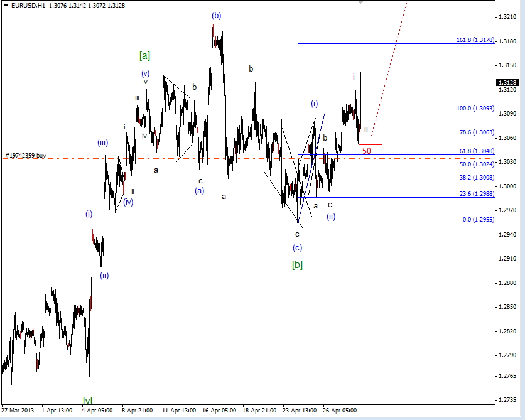Click the red 50 stop label
Image resolution: width=525 pixels, height=420 pixels.
click(x=367, y=151)
